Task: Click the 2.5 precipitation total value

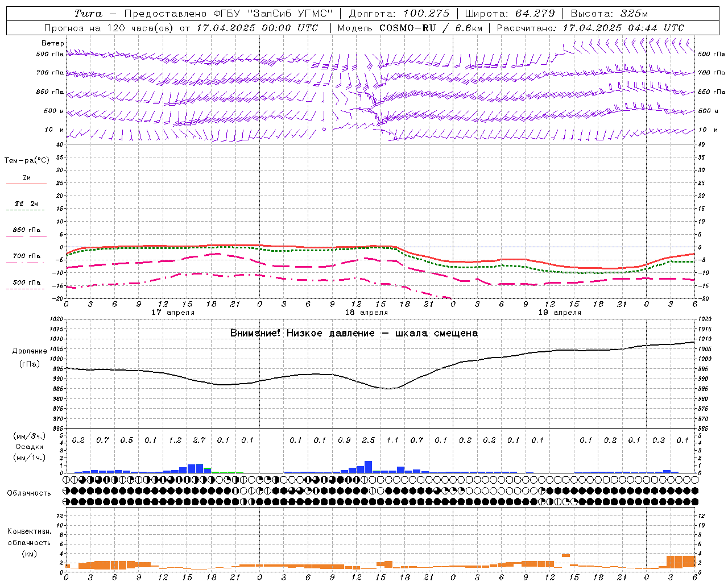Action: pos(369,440)
